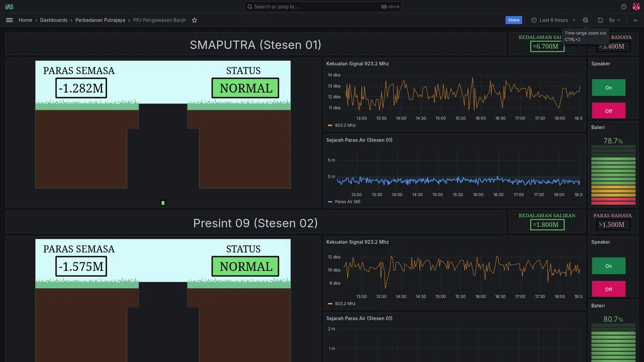Click the ctrl+k shortcut hint in search

click(391, 6)
